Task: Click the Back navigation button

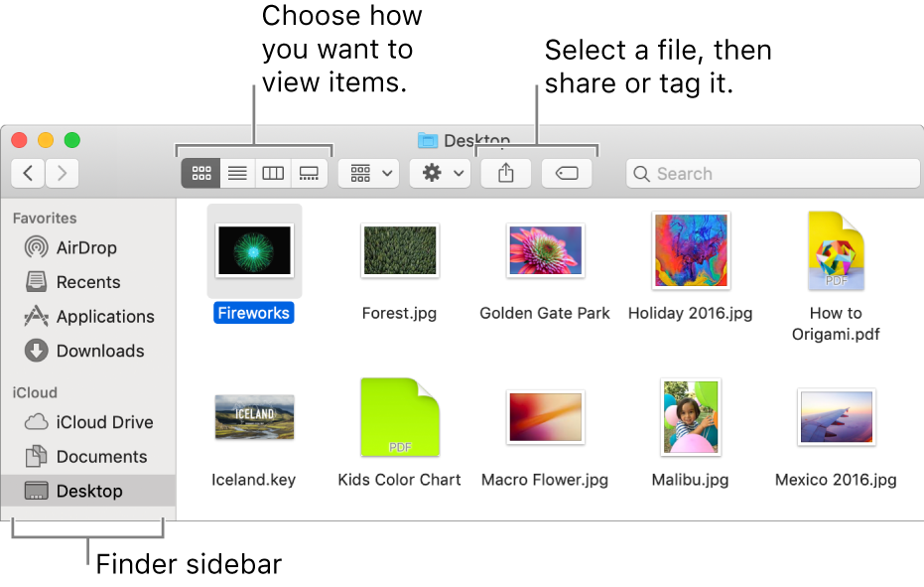Action: [x=27, y=173]
